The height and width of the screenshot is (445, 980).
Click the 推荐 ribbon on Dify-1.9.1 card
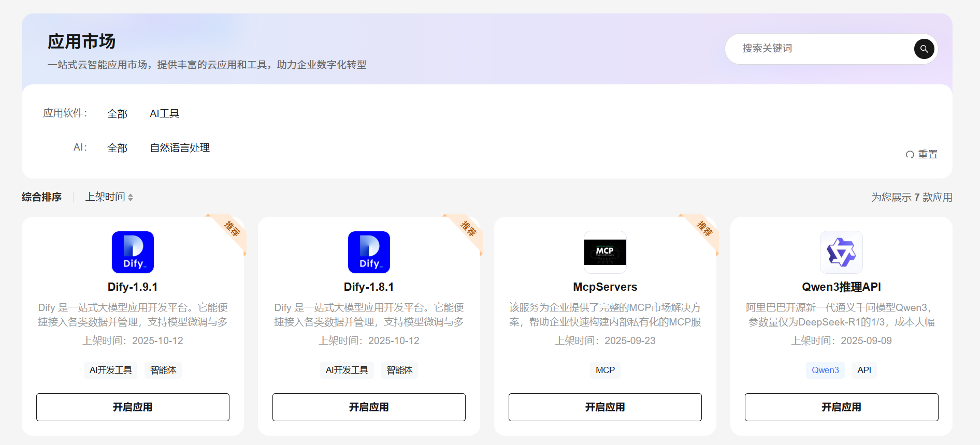click(x=231, y=229)
